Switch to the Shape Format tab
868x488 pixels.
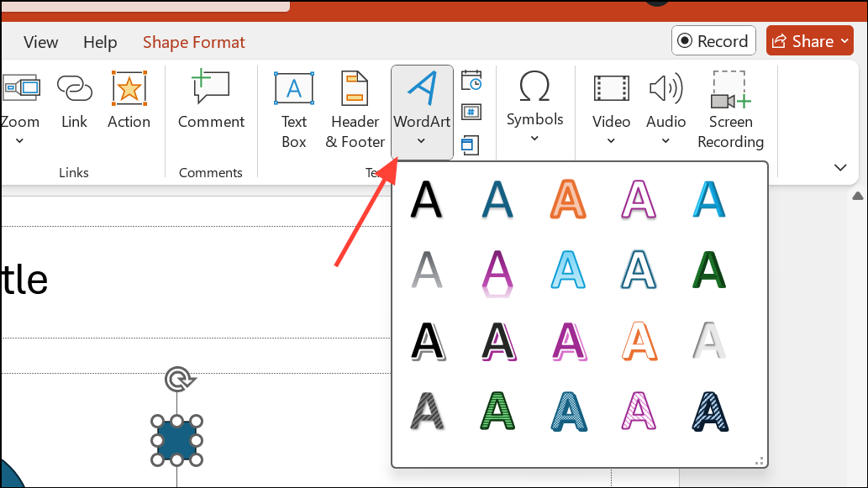coord(193,41)
